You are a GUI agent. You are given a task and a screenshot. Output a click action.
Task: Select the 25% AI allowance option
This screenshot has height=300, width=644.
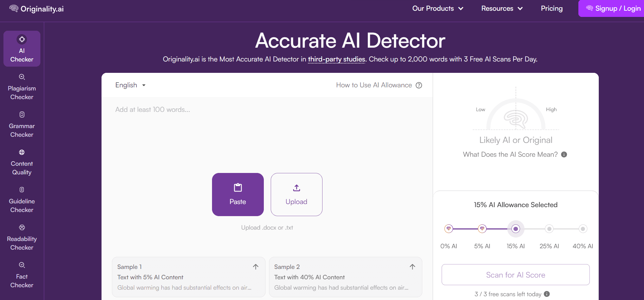click(549, 229)
